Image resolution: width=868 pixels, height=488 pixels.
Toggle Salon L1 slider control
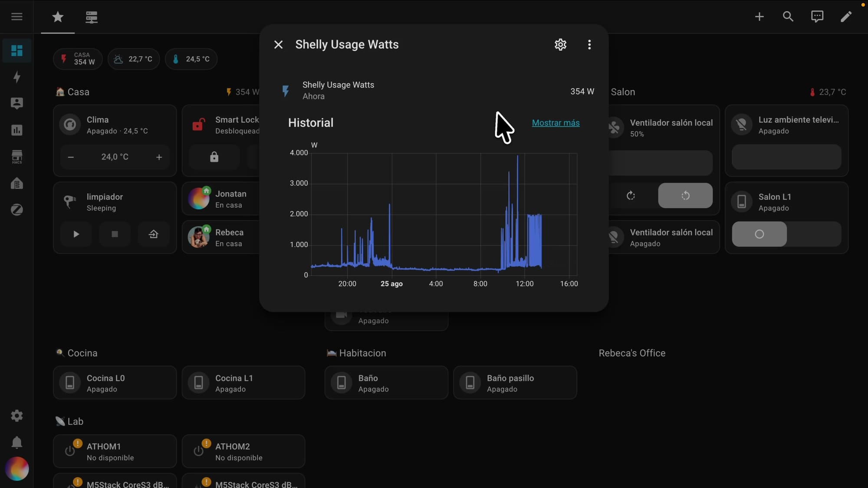(786, 234)
